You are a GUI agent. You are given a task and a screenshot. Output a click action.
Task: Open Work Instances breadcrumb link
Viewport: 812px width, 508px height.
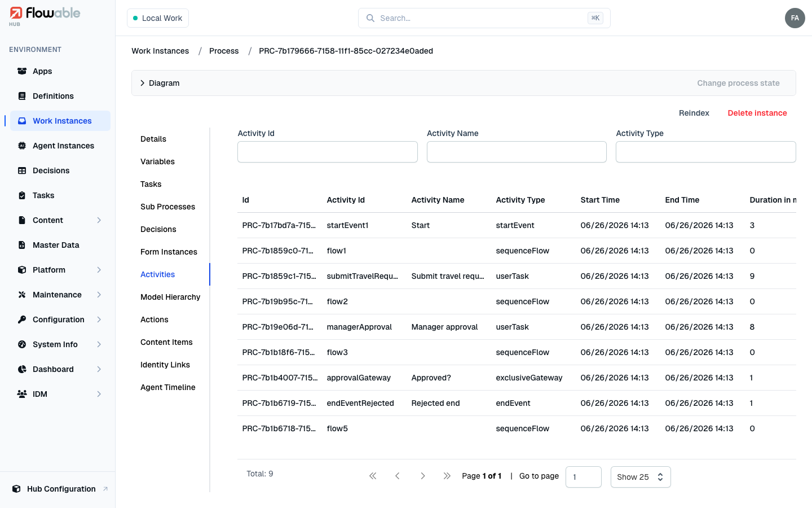coord(160,51)
